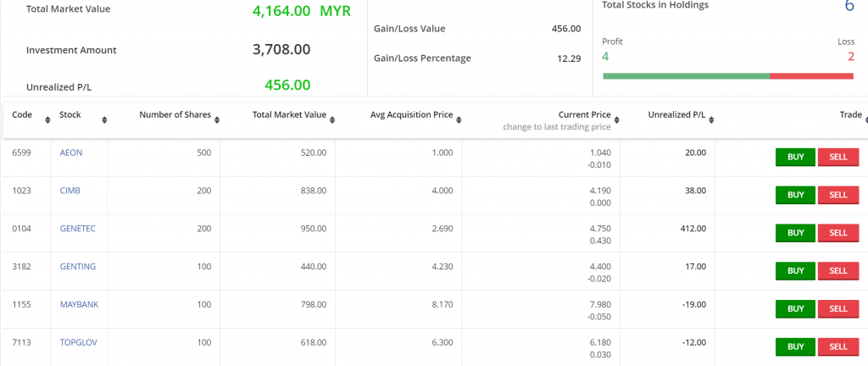Sort by Trade column arrows

[867, 120]
